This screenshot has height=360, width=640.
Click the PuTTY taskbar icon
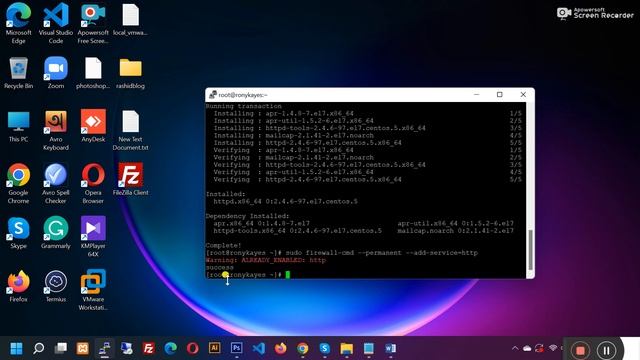(104, 349)
